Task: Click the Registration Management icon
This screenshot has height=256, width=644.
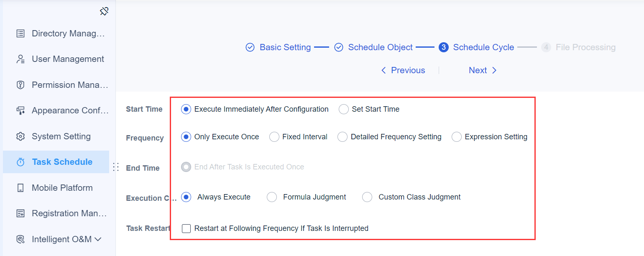Action: pyautogui.click(x=21, y=213)
